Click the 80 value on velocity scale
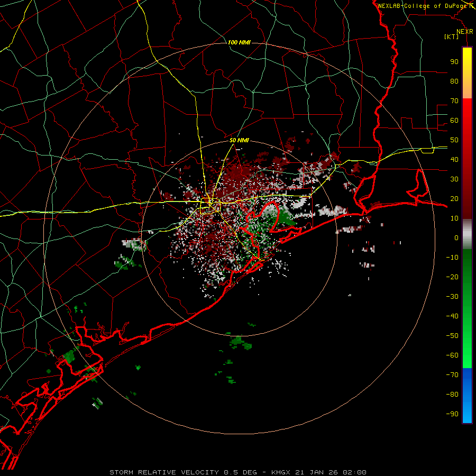Image resolution: width=476 pixels, height=476 pixels. click(x=454, y=81)
